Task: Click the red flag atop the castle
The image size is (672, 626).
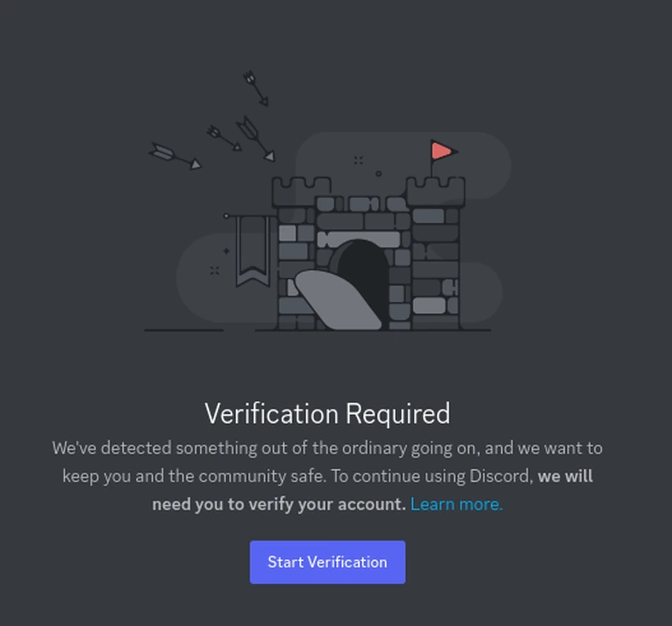Action: click(444, 150)
